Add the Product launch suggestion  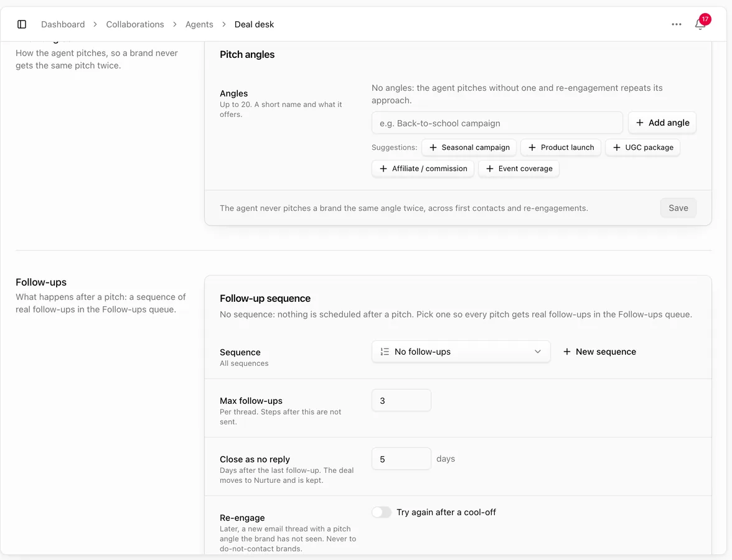pyautogui.click(x=561, y=147)
